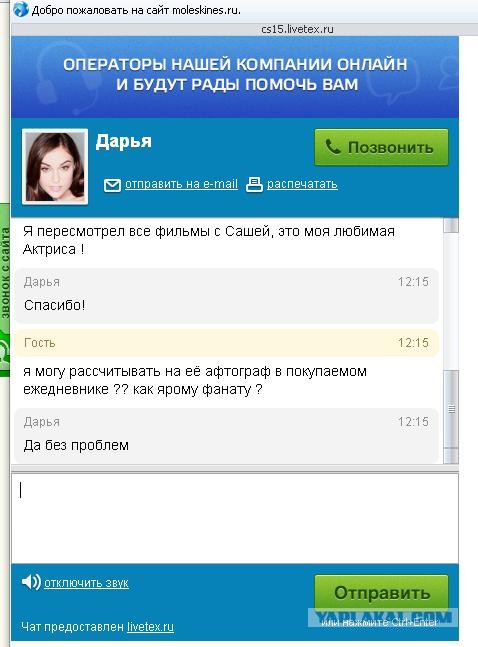Click the message text Спасибо!

coord(54,305)
